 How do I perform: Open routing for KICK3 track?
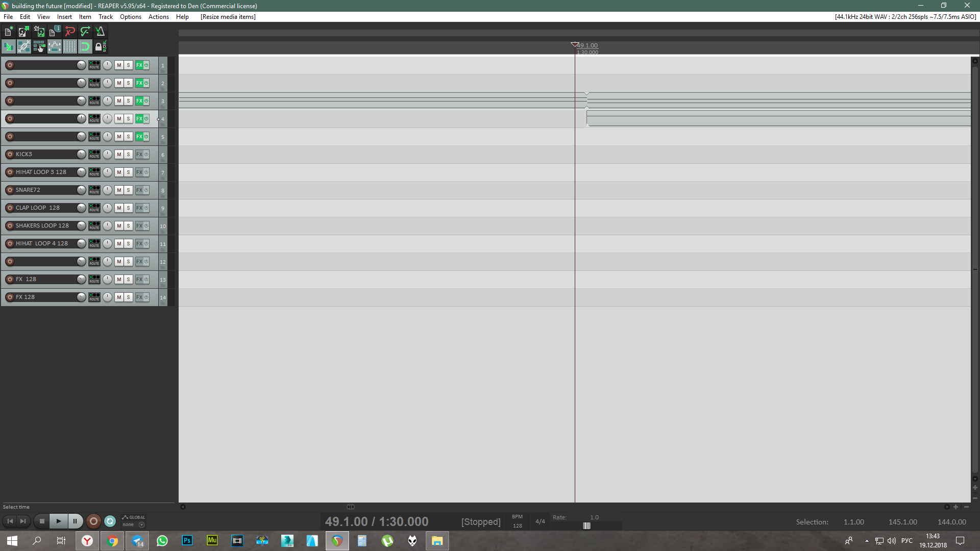click(x=94, y=154)
